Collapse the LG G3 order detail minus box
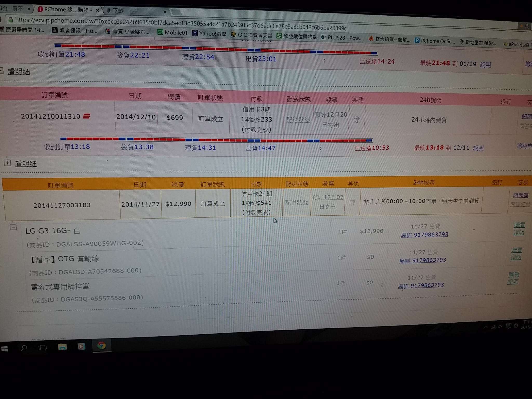 [13, 227]
